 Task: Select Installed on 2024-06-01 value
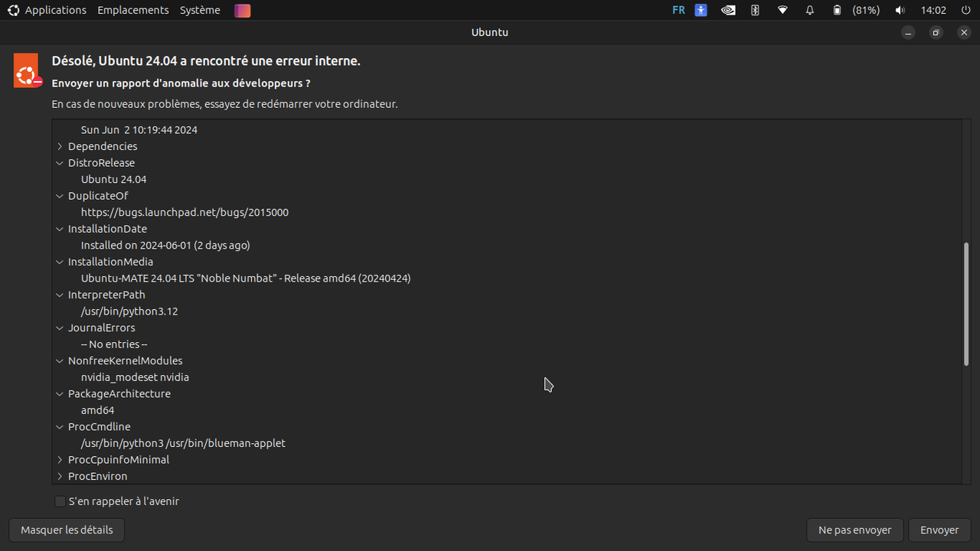click(165, 245)
